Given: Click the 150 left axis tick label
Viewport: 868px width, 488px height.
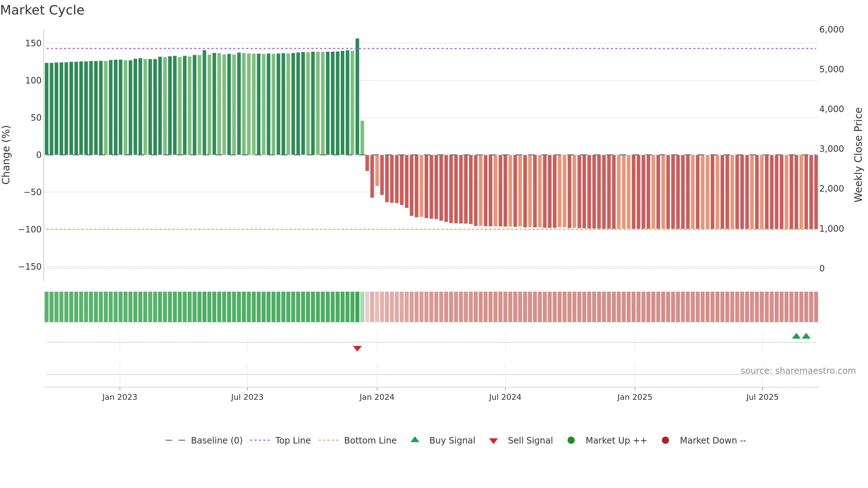Looking at the screenshot, I should click(x=33, y=43).
